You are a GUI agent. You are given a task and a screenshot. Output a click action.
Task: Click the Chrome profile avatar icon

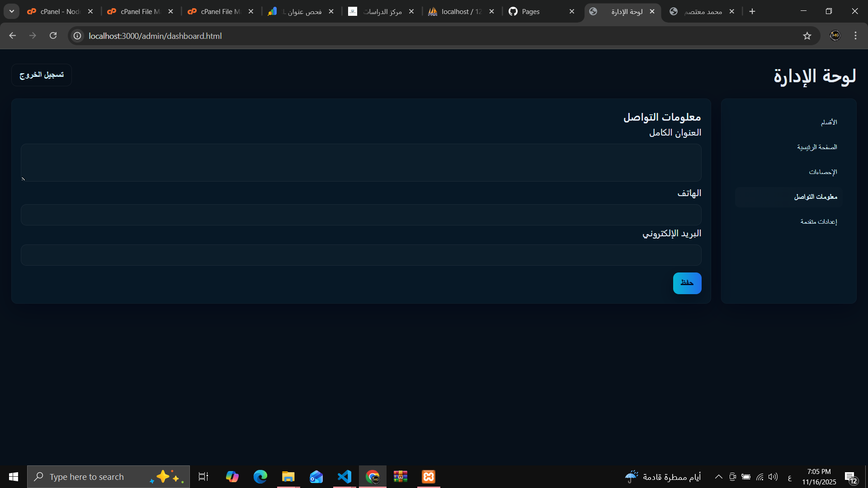pos(835,36)
